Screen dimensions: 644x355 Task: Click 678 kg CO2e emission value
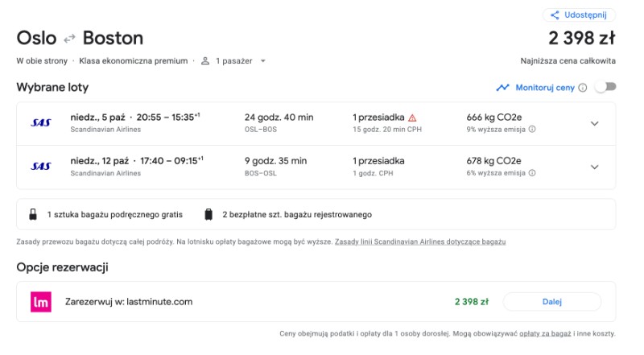click(x=493, y=161)
